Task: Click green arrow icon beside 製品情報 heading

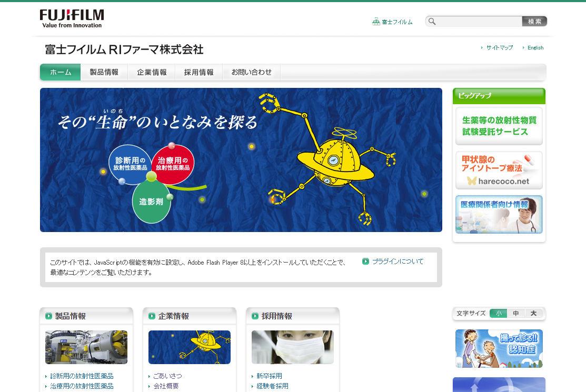Action: point(48,316)
